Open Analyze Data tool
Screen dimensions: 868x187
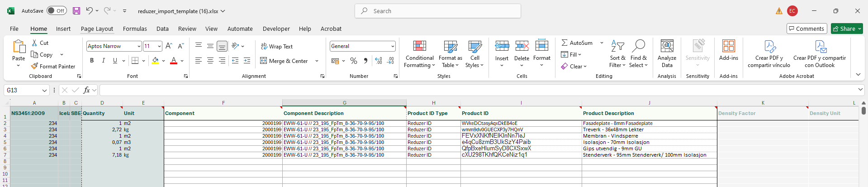667,53
